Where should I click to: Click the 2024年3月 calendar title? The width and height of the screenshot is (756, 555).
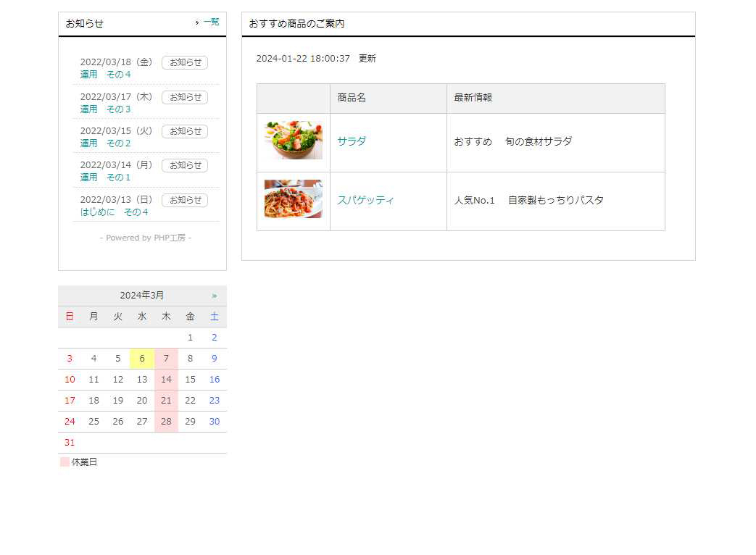pyautogui.click(x=142, y=295)
